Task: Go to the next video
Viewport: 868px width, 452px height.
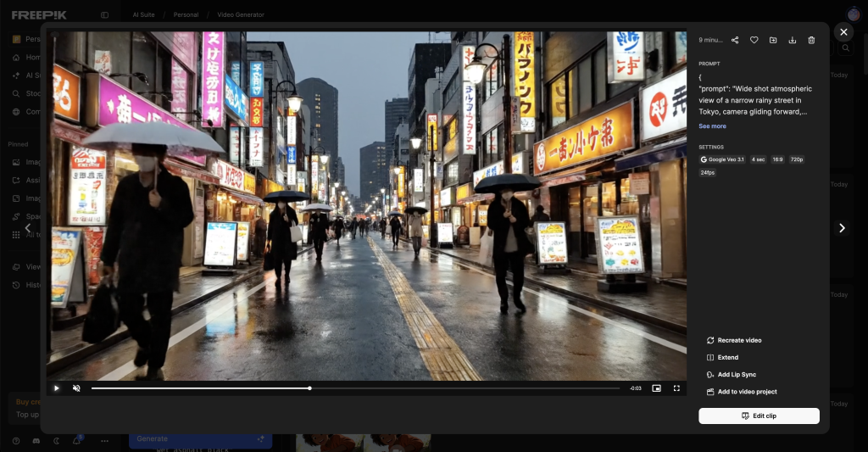Action: click(842, 228)
